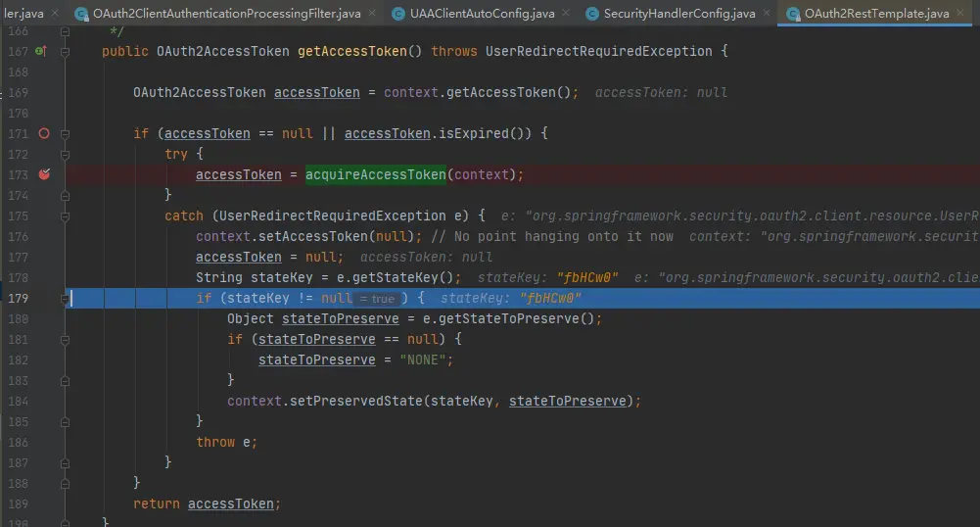Toggle the verified breakpoint on line 173

[x=44, y=174]
